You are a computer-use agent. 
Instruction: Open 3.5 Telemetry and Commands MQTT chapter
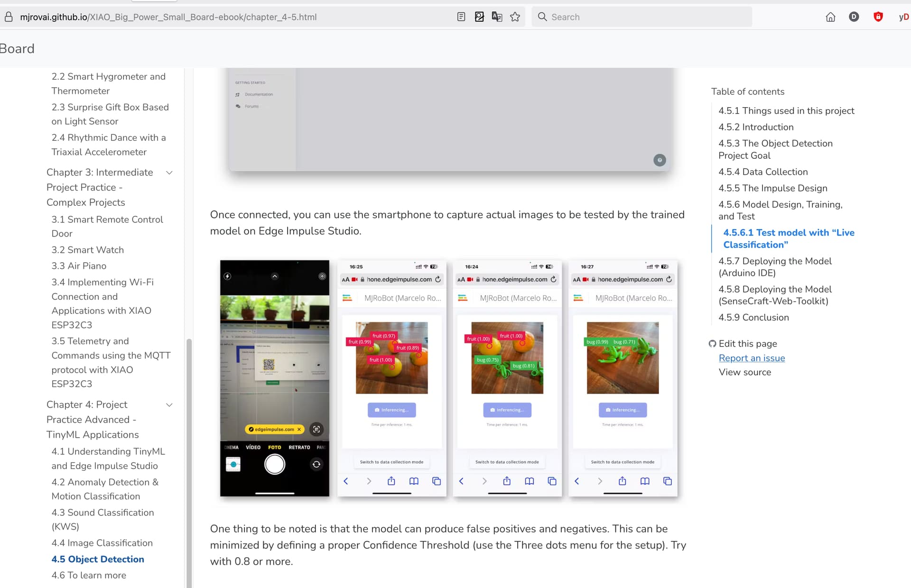click(111, 362)
